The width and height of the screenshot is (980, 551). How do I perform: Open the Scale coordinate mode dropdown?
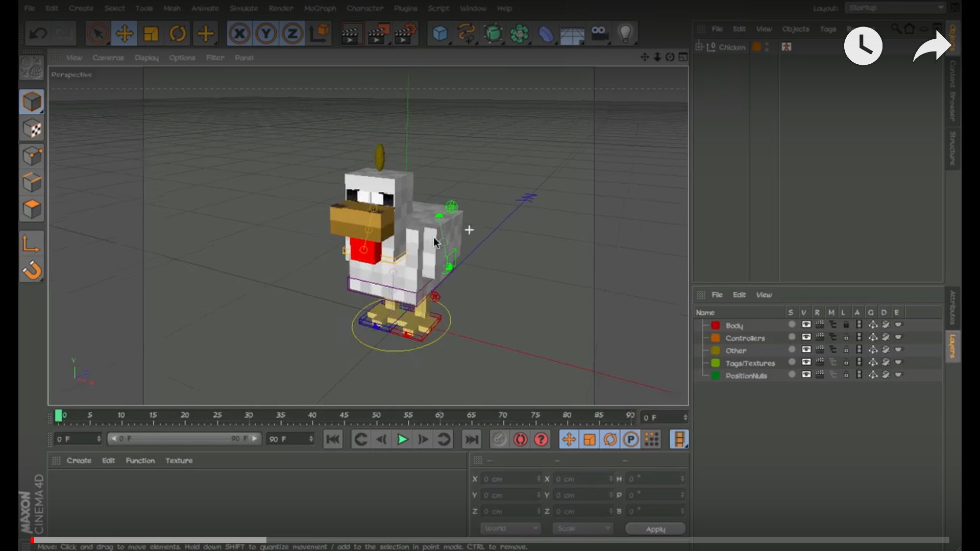[583, 529]
